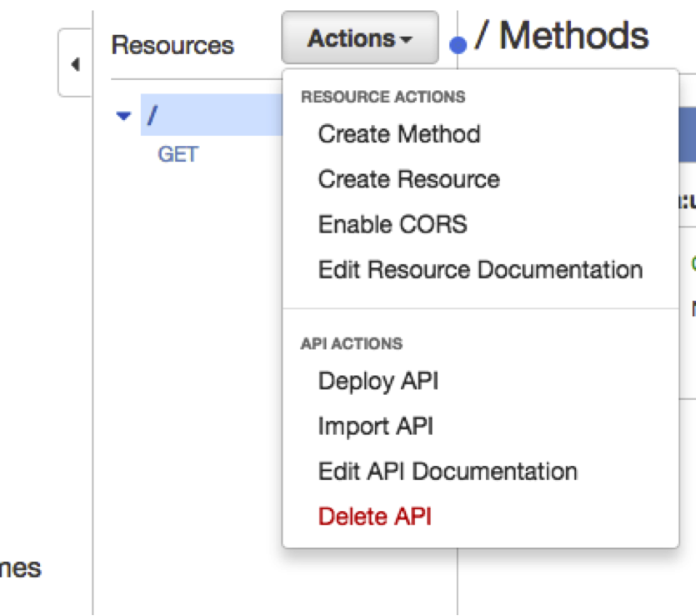
Task: Collapse the root resource tree triangle
Action: pyautogui.click(x=124, y=116)
